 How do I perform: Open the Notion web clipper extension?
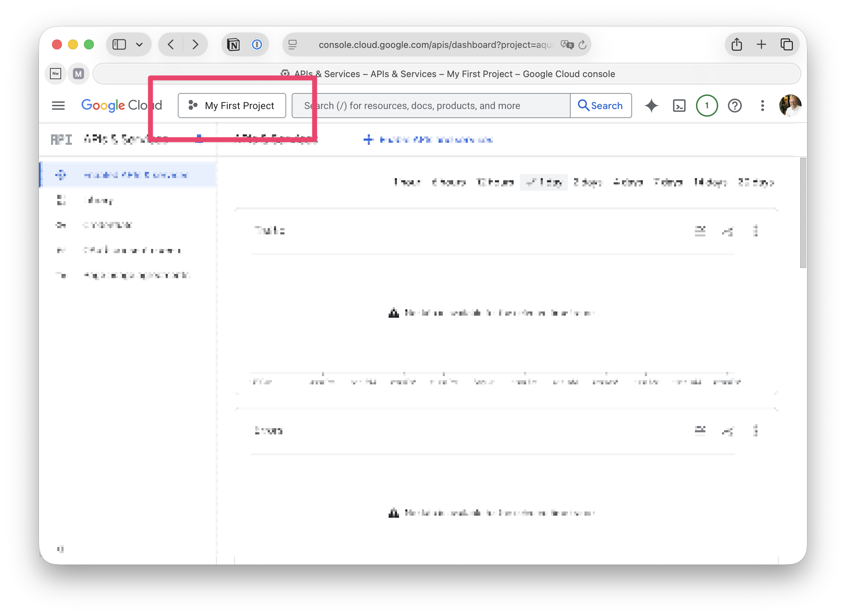pyautogui.click(x=233, y=45)
